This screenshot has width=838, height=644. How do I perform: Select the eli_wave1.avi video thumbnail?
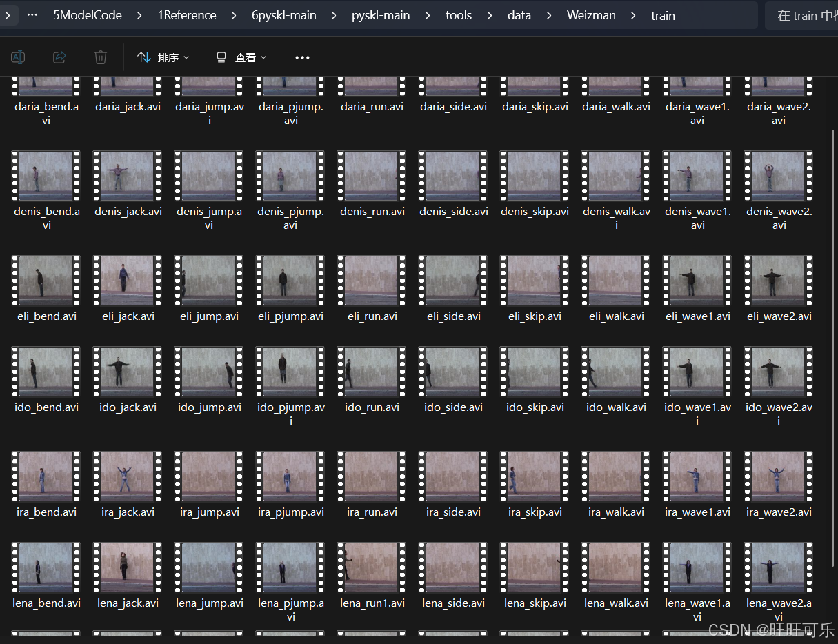[697, 281]
